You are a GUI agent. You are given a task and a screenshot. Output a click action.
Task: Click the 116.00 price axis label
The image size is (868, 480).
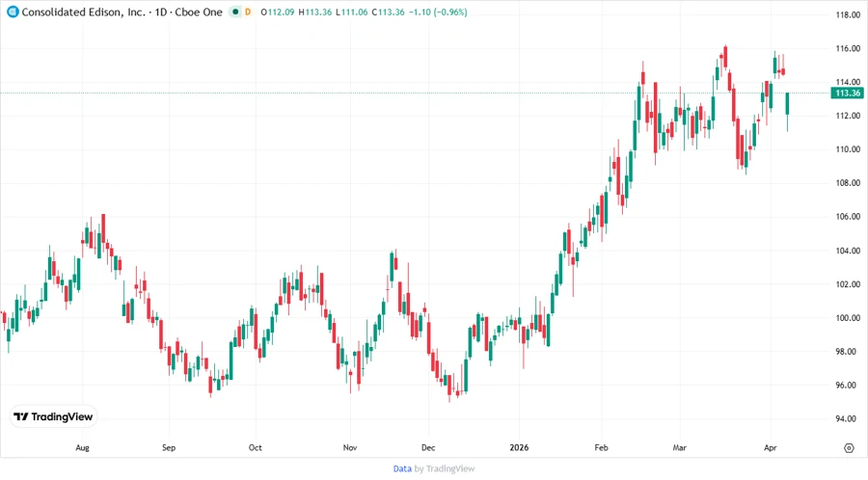(848, 48)
